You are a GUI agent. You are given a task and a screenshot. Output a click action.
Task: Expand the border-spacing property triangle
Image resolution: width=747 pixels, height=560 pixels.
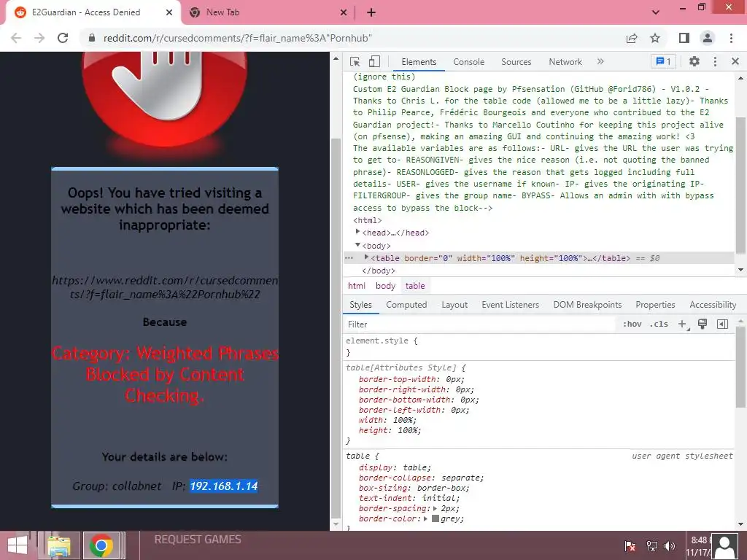point(435,508)
